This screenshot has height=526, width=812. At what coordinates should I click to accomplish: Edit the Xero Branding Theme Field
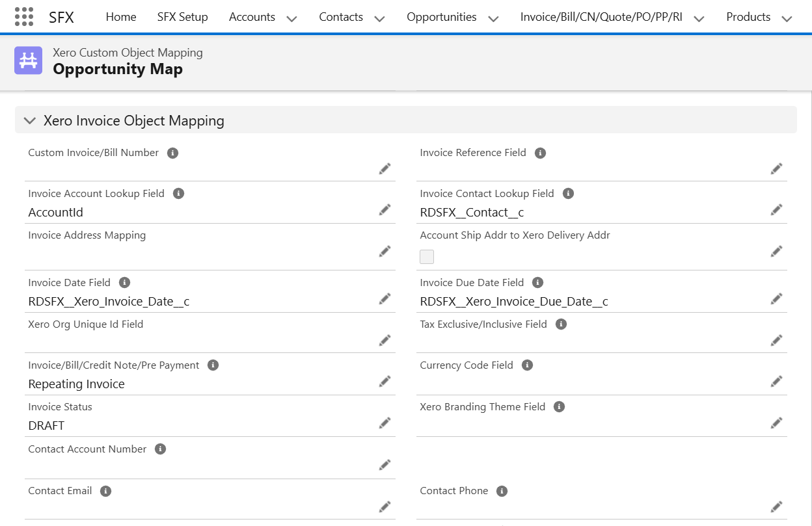click(x=776, y=423)
